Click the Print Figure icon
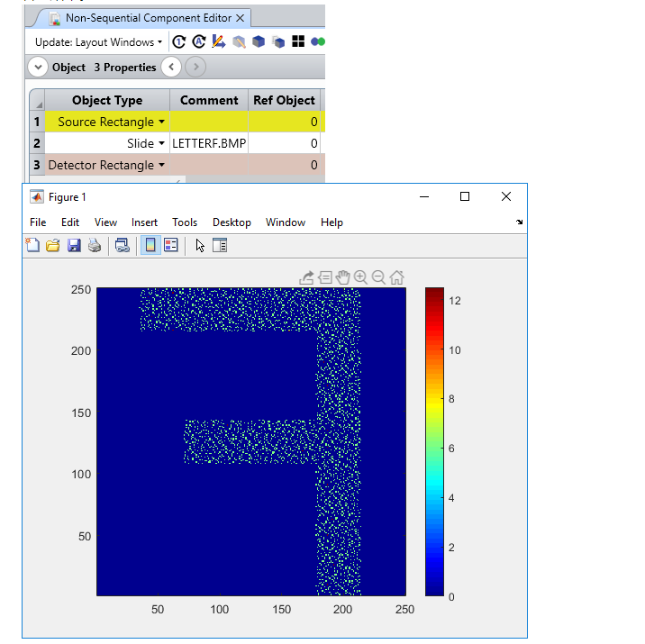The width and height of the screenshot is (645, 644). click(x=94, y=245)
